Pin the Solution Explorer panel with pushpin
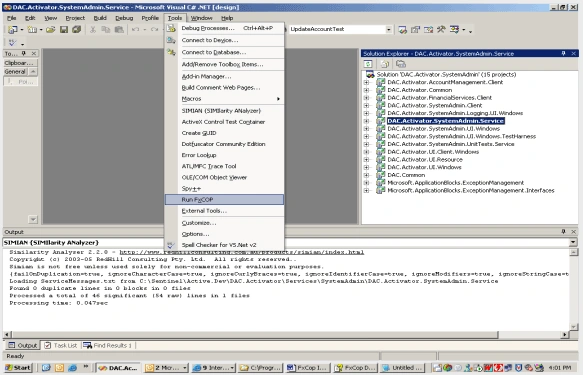 [564, 54]
